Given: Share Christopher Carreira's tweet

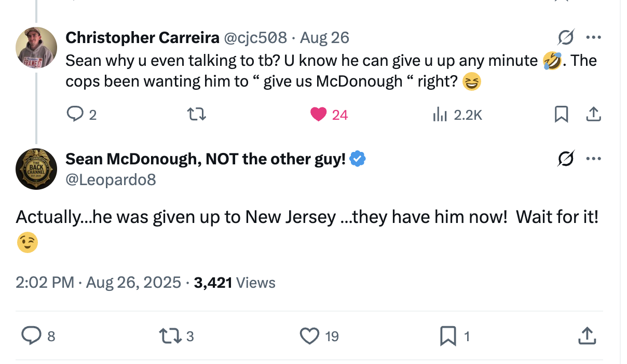Looking at the screenshot, I should [x=593, y=114].
